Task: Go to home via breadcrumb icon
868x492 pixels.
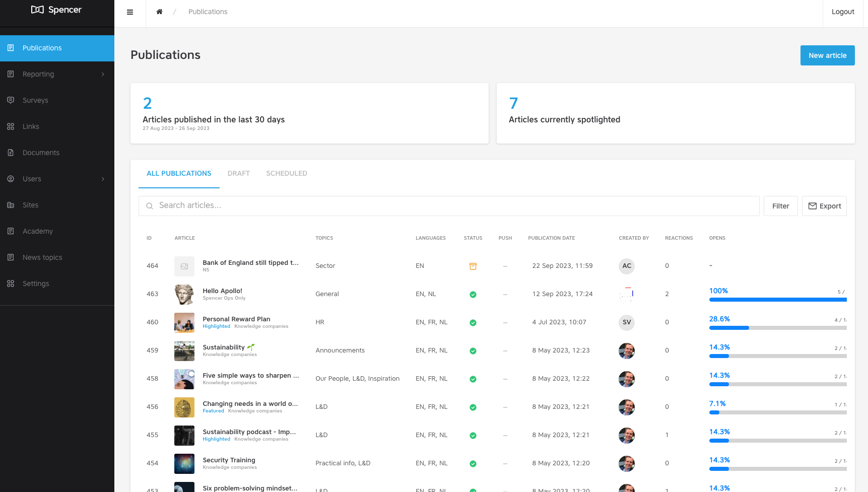Action: coord(159,12)
